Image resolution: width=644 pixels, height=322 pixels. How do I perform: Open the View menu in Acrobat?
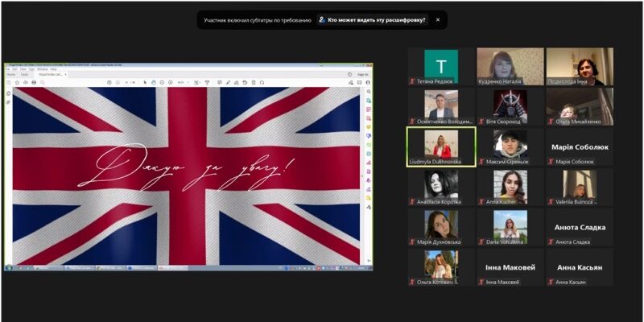pyautogui.click(x=23, y=69)
